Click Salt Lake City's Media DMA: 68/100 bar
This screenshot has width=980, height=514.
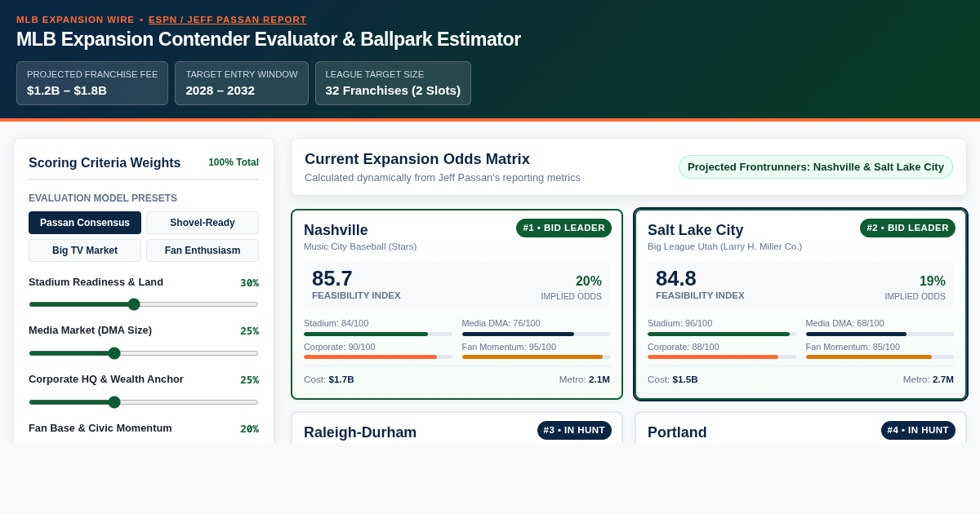pyautogui.click(x=880, y=334)
